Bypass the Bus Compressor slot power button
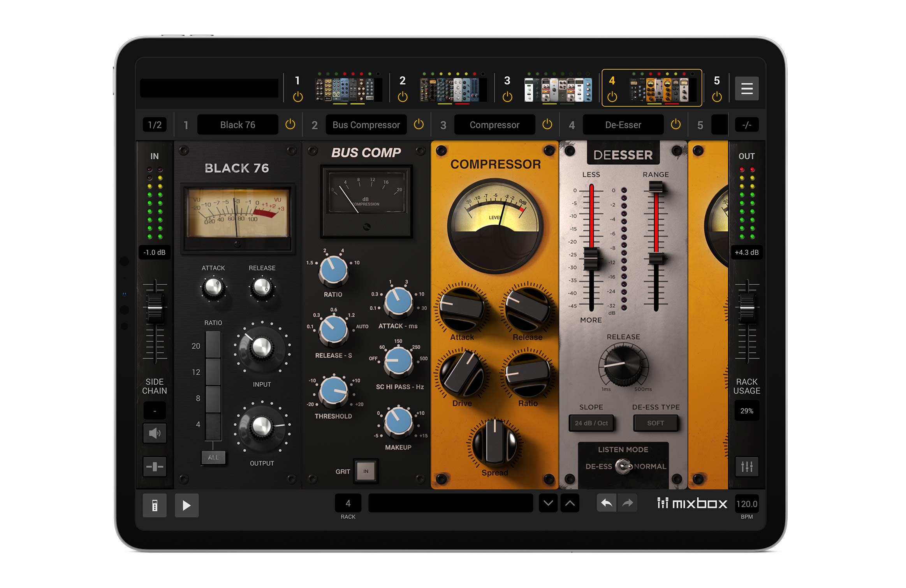Viewport: 906px width, 588px height. coord(419,125)
